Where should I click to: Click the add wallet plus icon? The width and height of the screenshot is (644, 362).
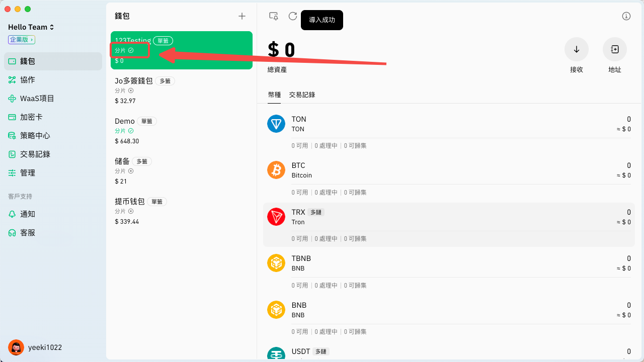click(242, 16)
